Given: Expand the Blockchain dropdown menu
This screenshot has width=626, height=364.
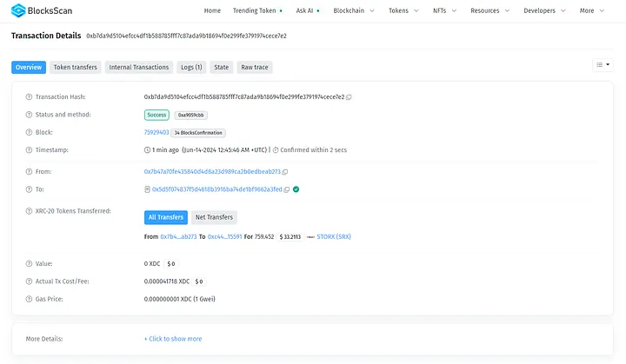Looking at the screenshot, I should [x=354, y=11].
